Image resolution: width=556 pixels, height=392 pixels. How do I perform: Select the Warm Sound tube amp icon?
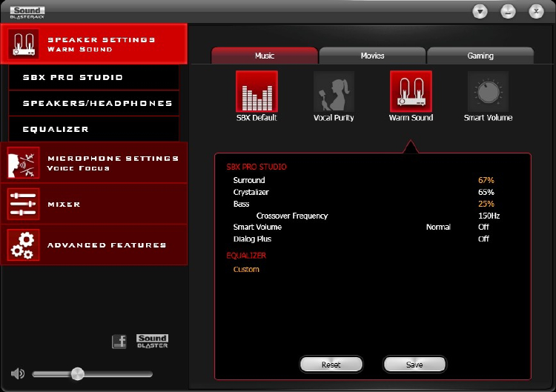[411, 91]
